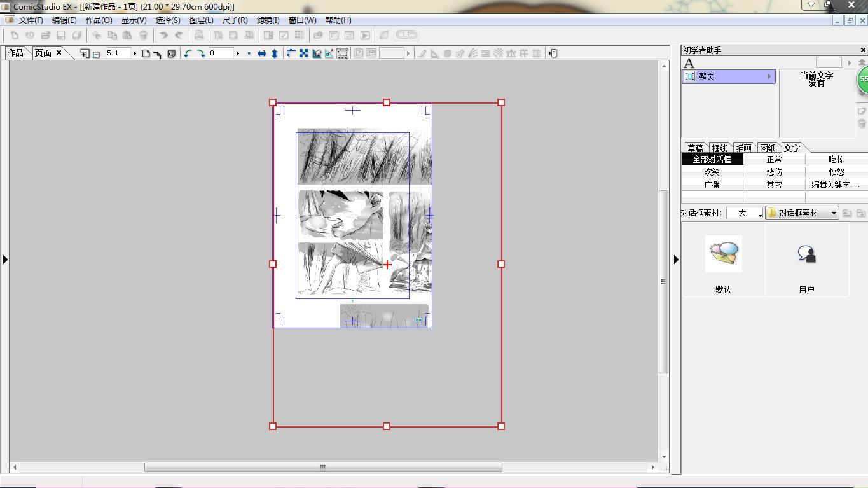Open the 文件(F) menu
868x488 pixels.
31,20
